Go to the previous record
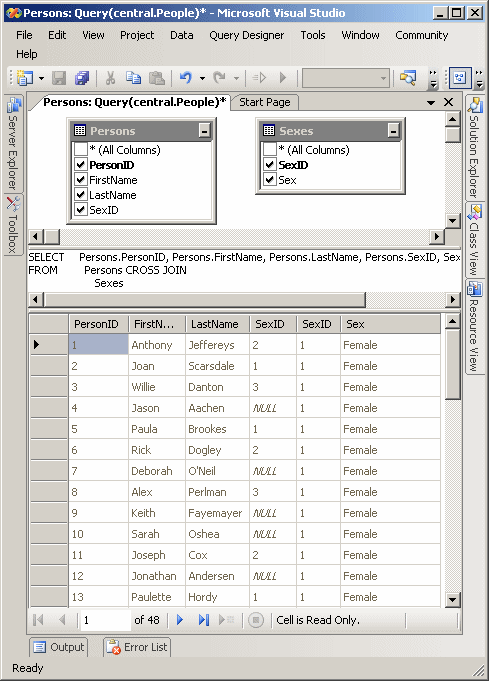The image size is (489, 681). pos(62,620)
